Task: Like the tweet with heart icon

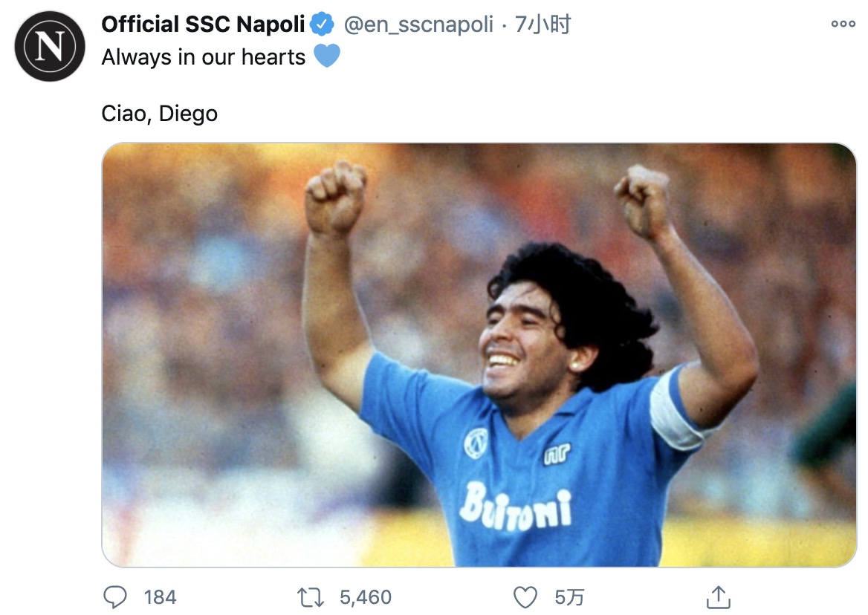Action: tap(525, 596)
